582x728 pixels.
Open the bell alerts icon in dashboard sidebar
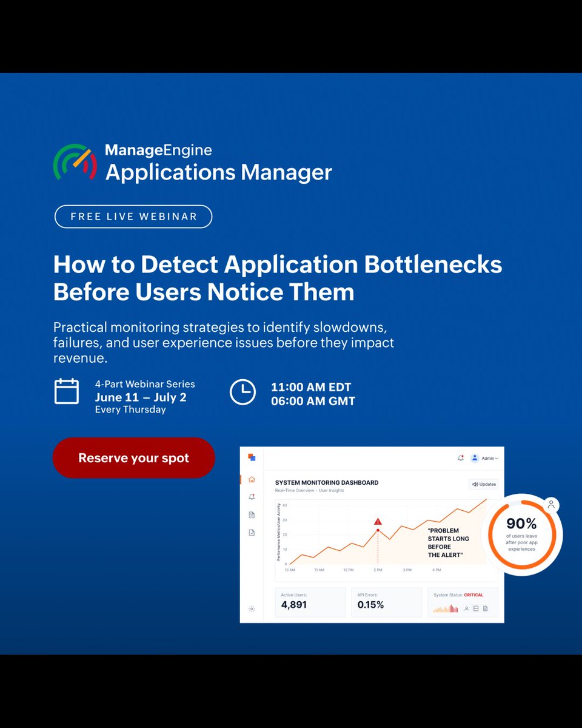pyautogui.click(x=252, y=497)
